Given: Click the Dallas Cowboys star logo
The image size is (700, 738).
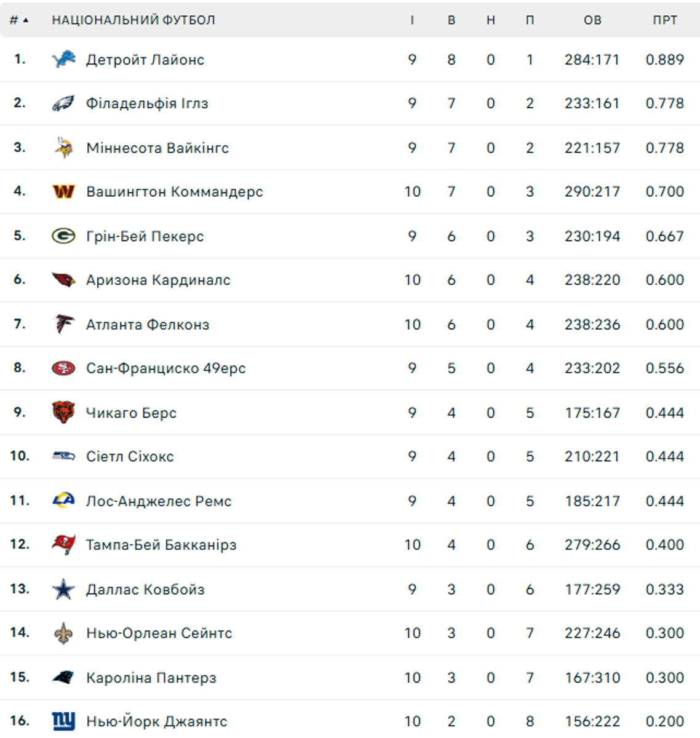Looking at the screenshot, I should [x=63, y=589].
